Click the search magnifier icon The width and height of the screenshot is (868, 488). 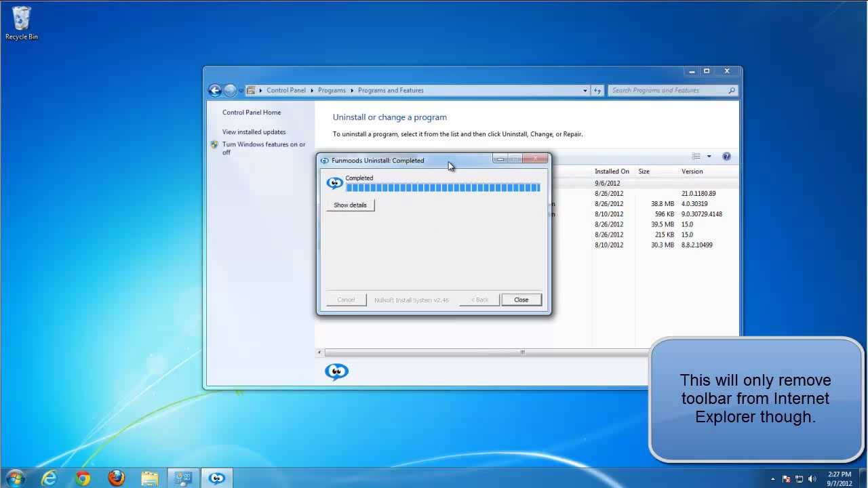(732, 90)
